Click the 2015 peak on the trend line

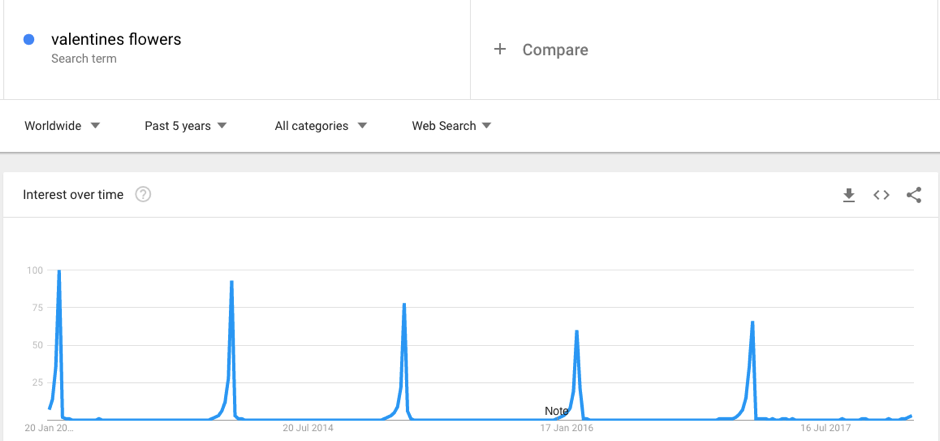coord(404,304)
